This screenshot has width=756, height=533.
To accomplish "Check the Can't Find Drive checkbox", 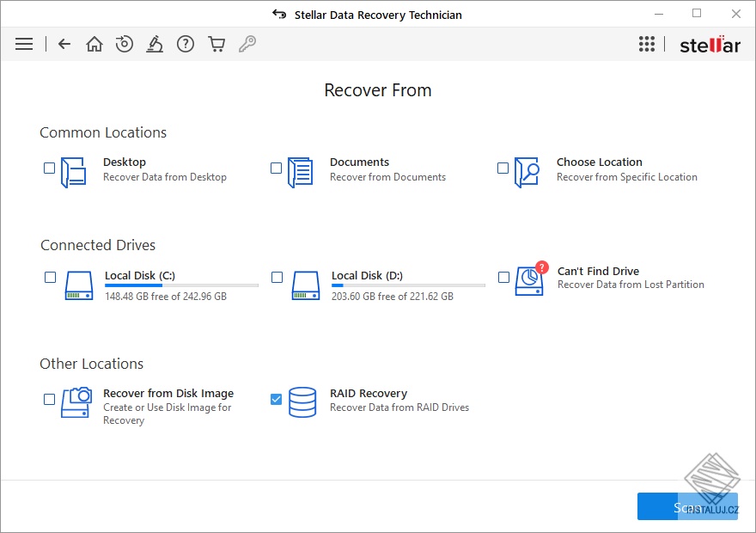I will coord(503,278).
